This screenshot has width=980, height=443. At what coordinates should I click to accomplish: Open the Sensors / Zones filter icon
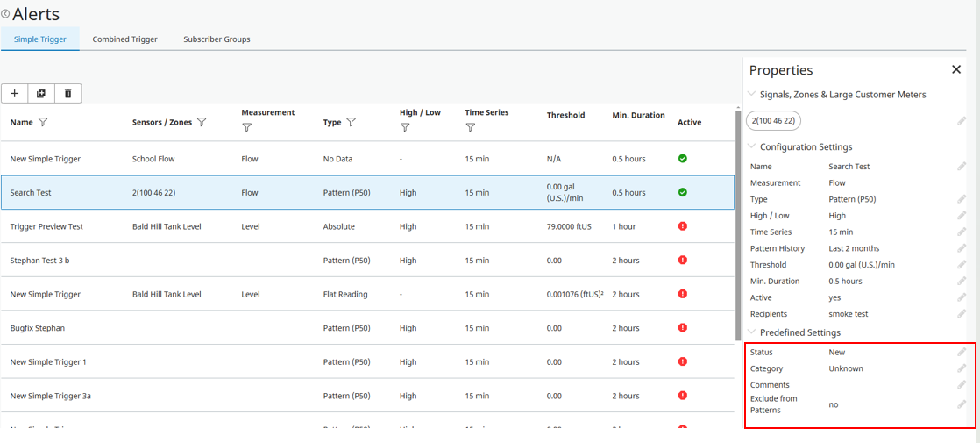tap(202, 123)
